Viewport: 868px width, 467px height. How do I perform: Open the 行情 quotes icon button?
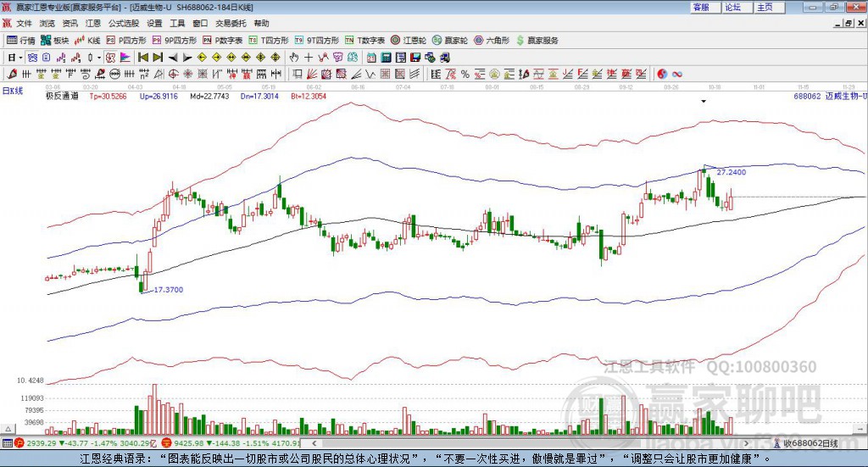(20, 41)
